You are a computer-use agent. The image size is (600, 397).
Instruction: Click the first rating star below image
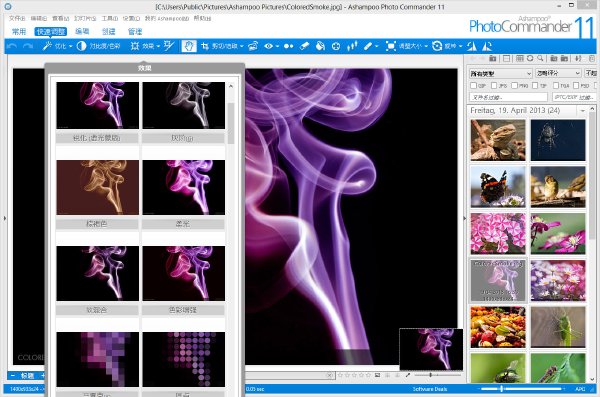(340, 375)
